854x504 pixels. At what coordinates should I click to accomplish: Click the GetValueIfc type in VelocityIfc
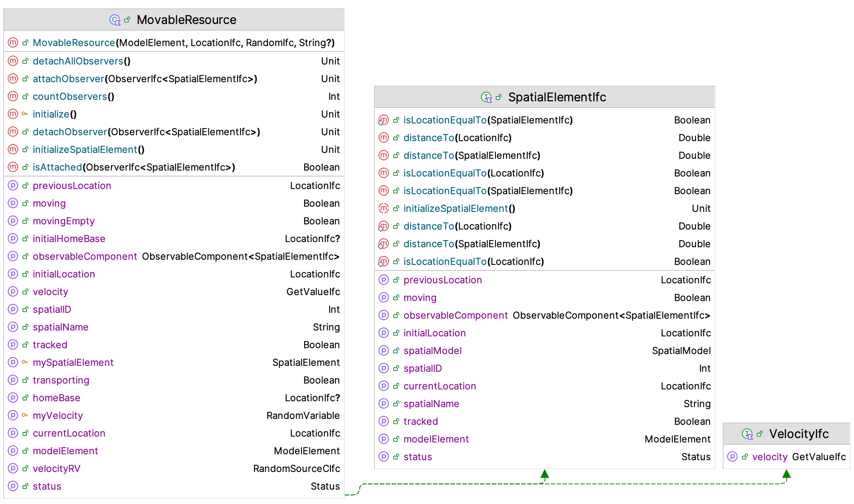[819, 456]
